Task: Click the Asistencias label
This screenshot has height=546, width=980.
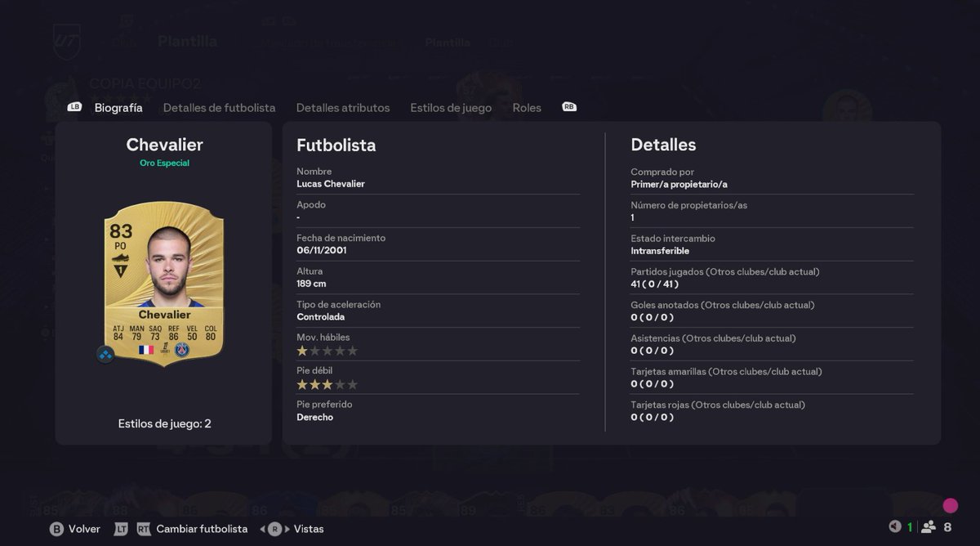Action: tap(713, 338)
